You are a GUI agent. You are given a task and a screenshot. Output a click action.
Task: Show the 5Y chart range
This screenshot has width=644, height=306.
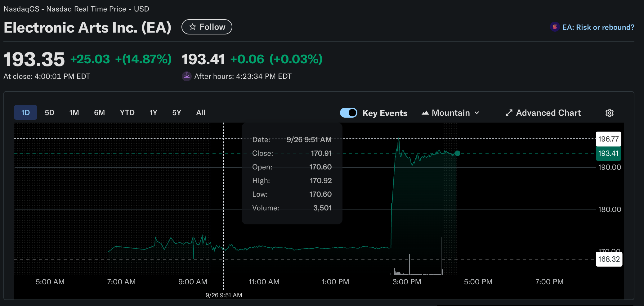(177, 113)
